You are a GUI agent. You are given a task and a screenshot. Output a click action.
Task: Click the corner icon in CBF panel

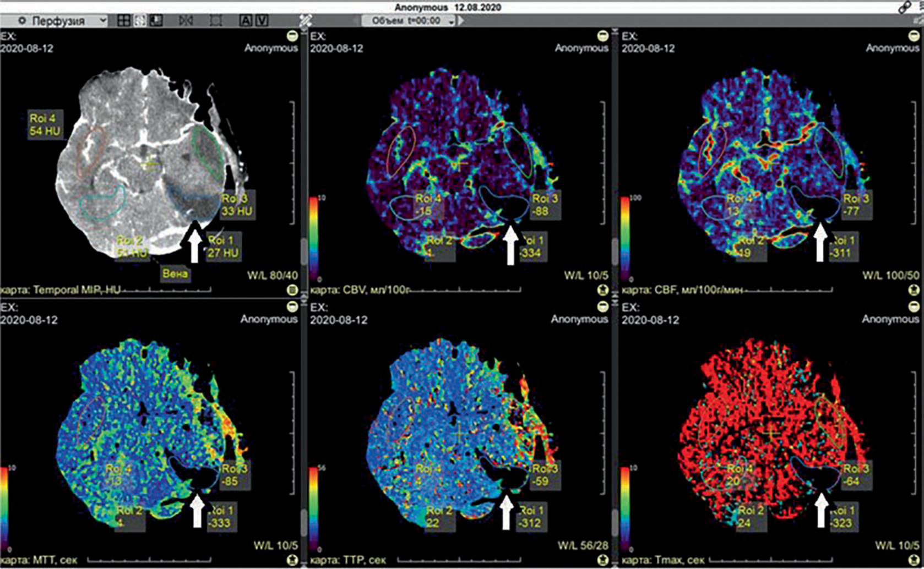pyautogui.click(x=914, y=289)
